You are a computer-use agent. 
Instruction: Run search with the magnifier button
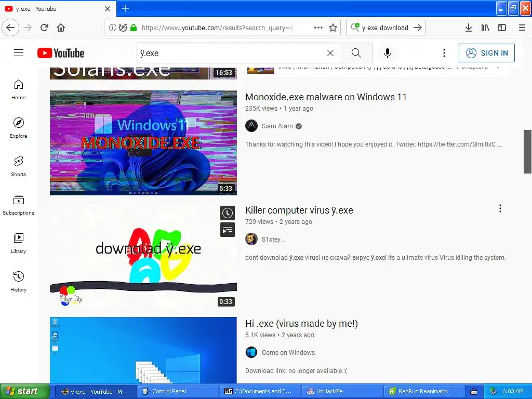coord(356,53)
